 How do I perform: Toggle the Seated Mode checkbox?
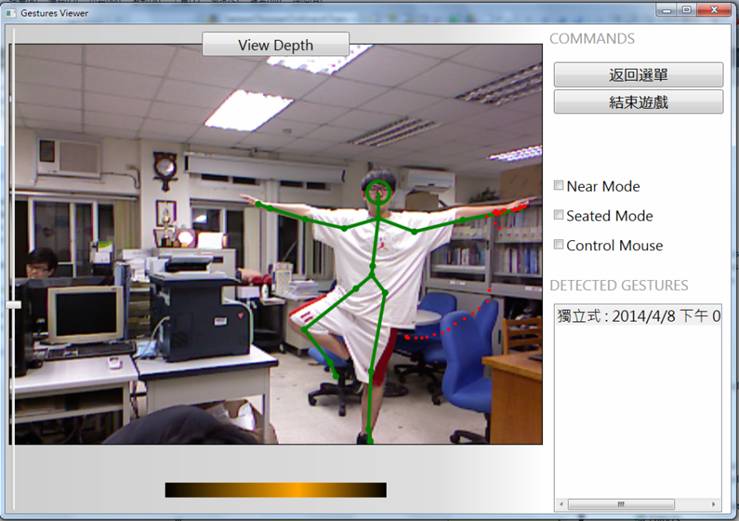(x=559, y=216)
